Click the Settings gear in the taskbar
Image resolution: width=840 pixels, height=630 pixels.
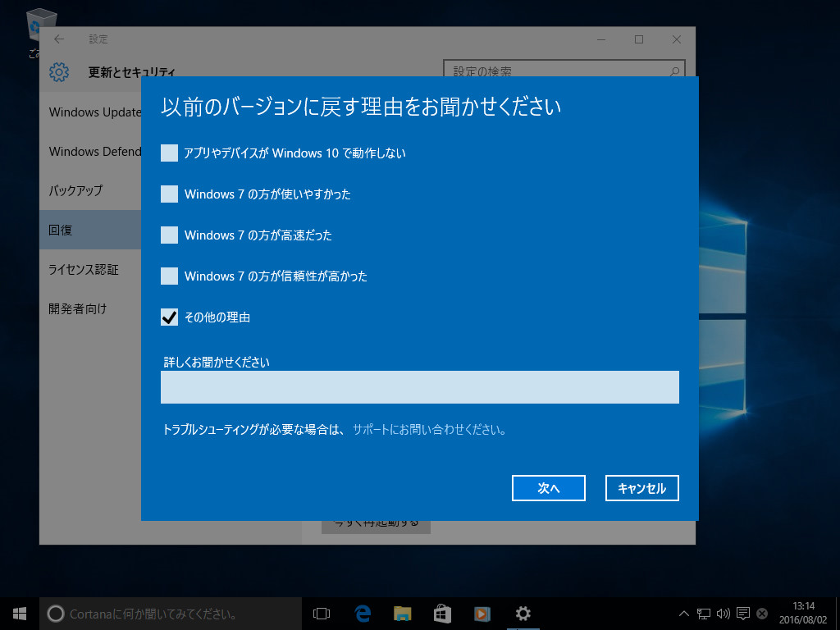pyautogui.click(x=523, y=614)
